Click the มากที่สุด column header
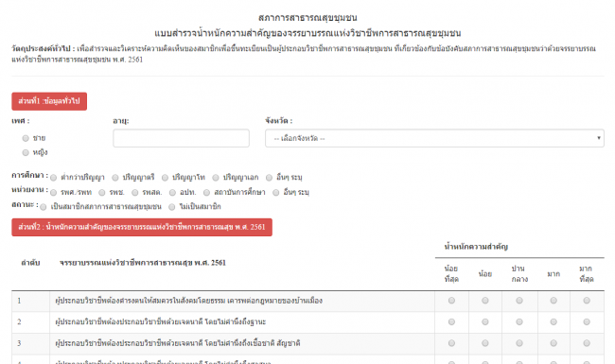 [587, 274]
